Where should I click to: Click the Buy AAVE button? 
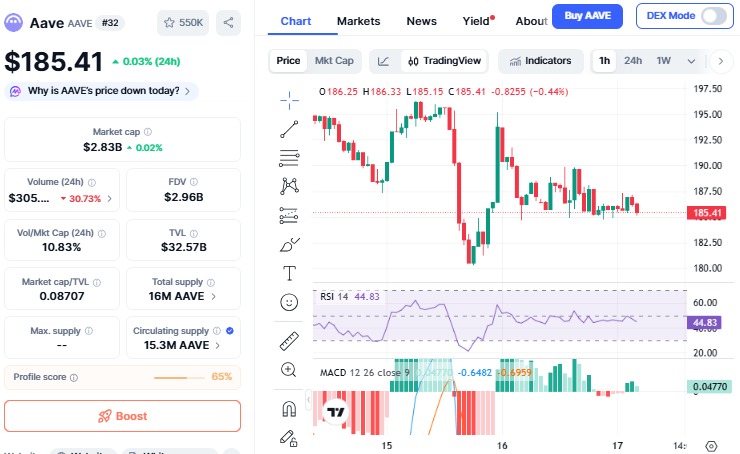[x=587, y=16]
